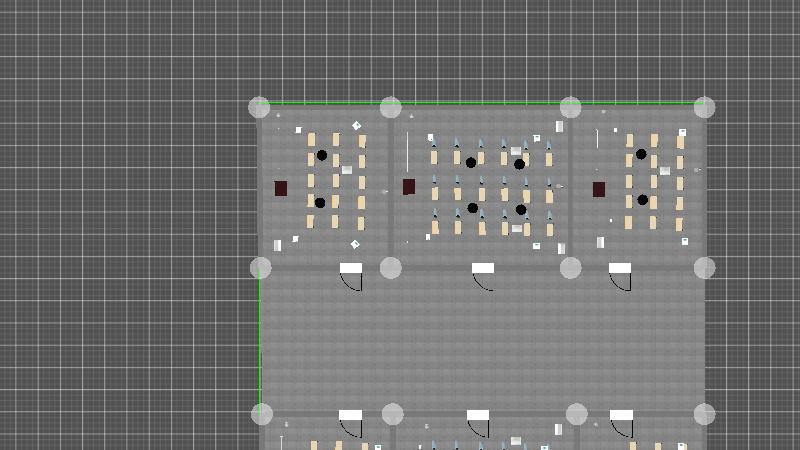Click the top-left black circle in middle room

(x=471, y=163)
